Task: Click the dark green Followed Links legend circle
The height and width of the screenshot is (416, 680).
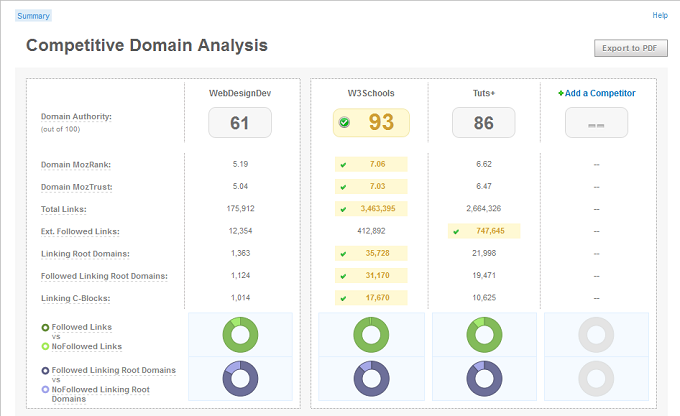Action: 45,328
